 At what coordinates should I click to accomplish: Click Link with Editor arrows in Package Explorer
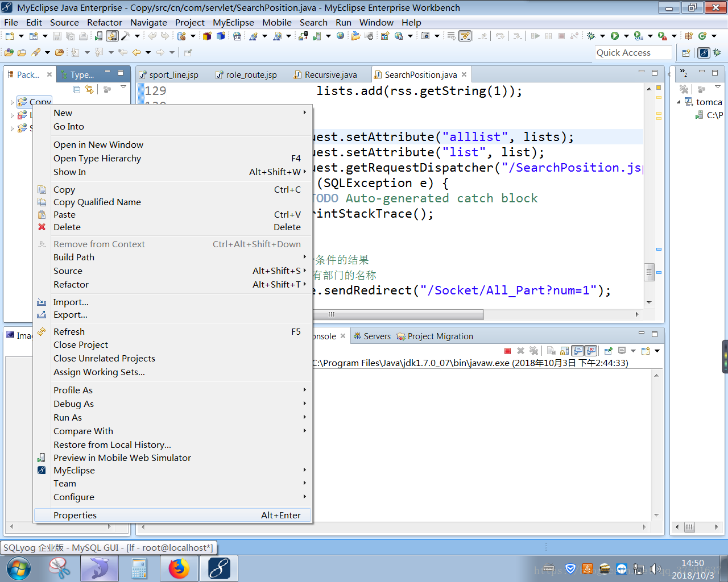tap(89, 89)
